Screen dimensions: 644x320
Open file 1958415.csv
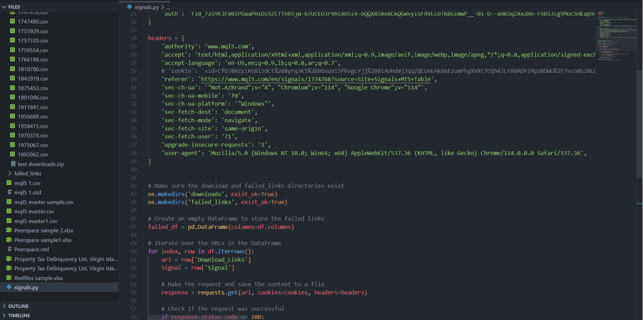(x=33, y=126)
